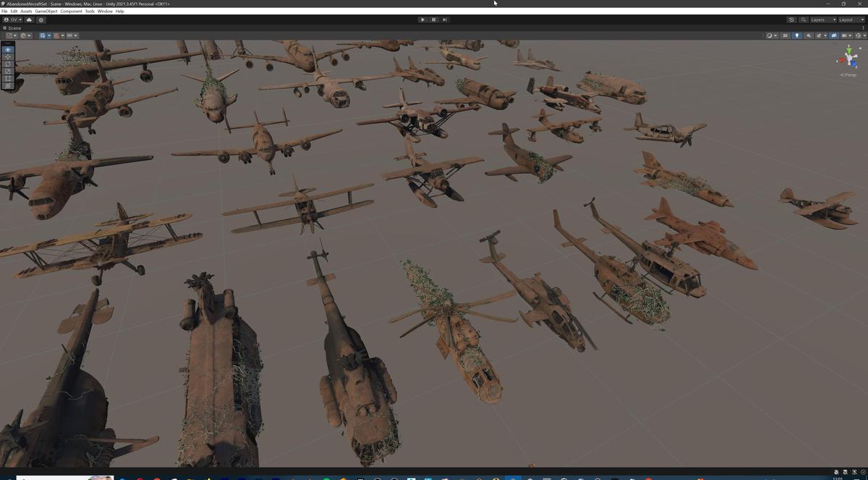Toggle Persp projection label under gizmo

click(x=848, y=75)
